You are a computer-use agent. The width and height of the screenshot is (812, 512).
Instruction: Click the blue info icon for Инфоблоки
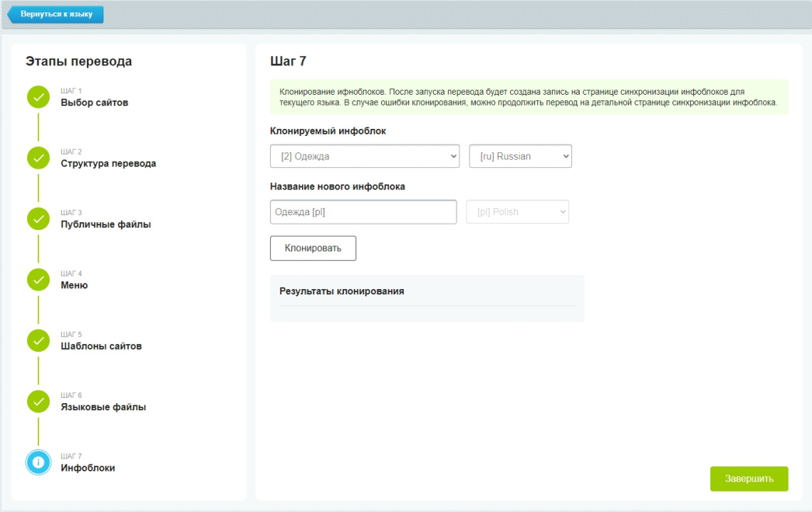click(x=38, y=462)
